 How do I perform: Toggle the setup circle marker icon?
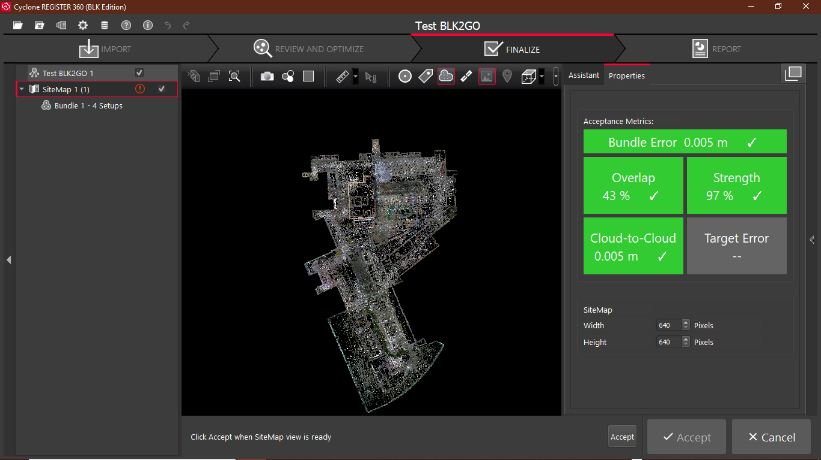coord(405,76)
